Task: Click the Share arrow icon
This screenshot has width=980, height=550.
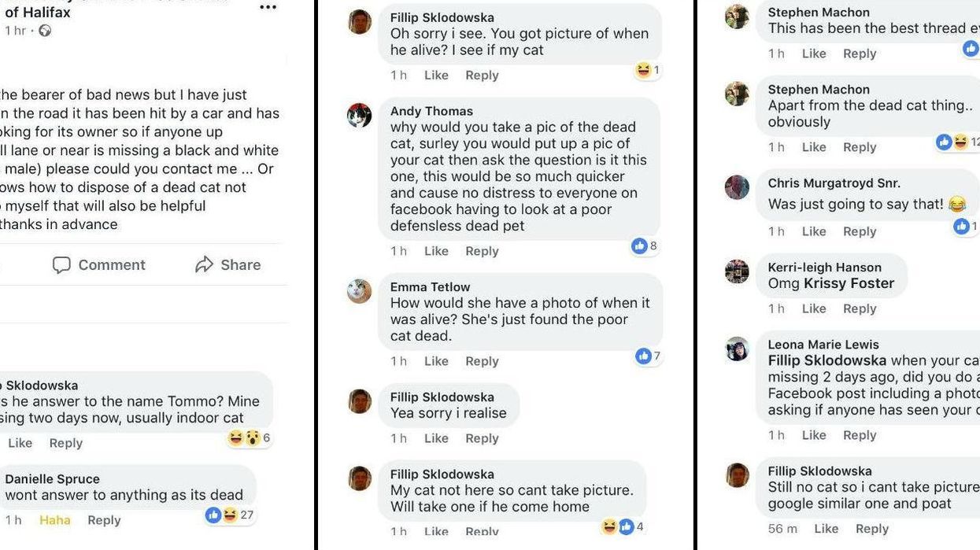Action: click(x=205, y=265)
